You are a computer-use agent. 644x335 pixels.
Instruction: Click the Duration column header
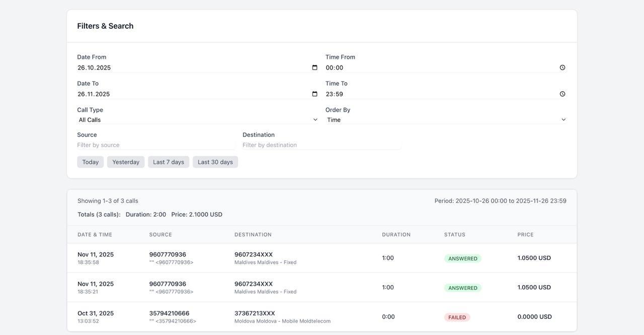tap(396, 235)
